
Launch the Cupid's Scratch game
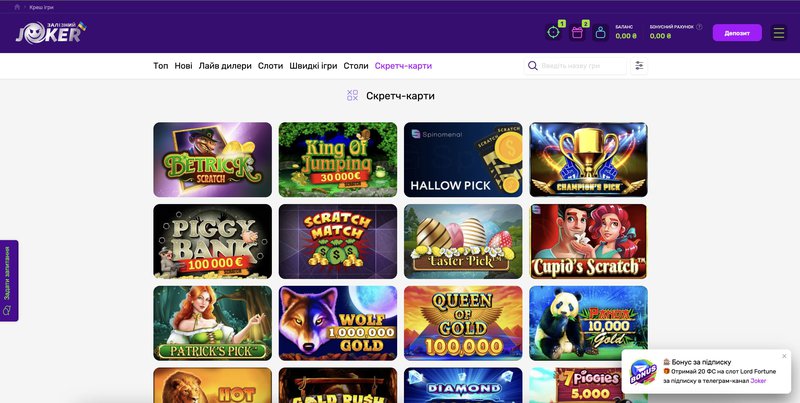[x=588, y=241]
